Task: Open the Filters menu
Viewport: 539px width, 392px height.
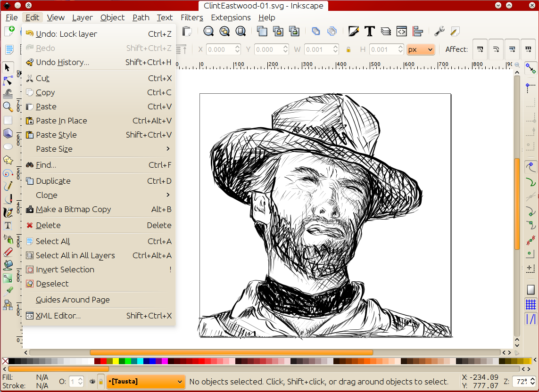Action: 192,17
